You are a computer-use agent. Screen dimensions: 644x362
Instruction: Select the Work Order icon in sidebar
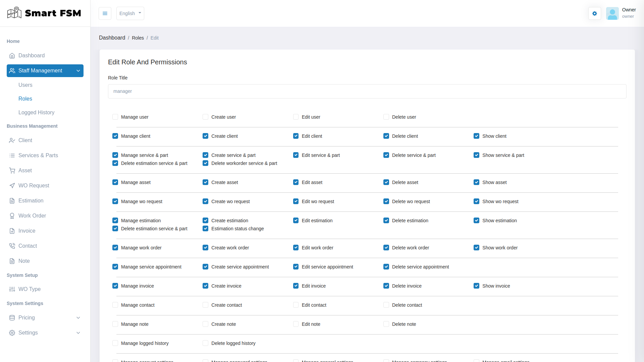click(x=12, y=216)
